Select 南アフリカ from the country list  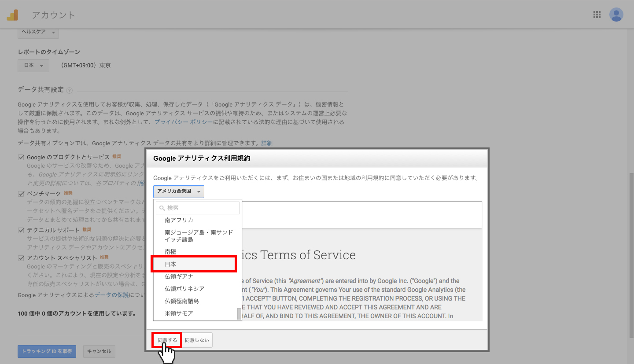click(x=197, y=220)
